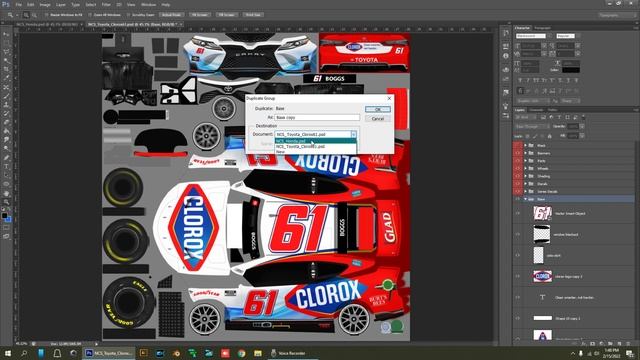Expand the Parts layer group
Screen dimensions: 640x360
click(x=526, y=161)
